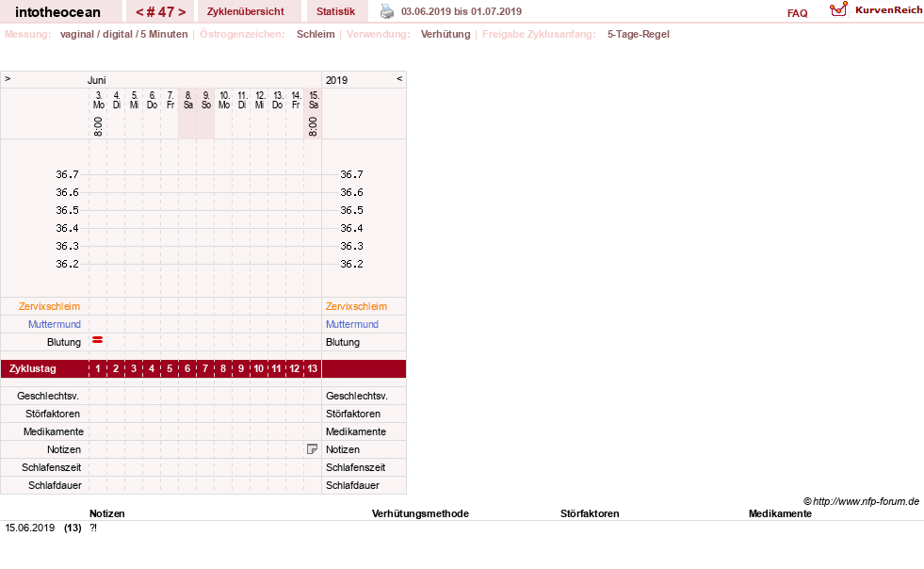Screen dimensions: 924x569
Task: Click the left Zervixschleim label
Action: tap(50, 306)
